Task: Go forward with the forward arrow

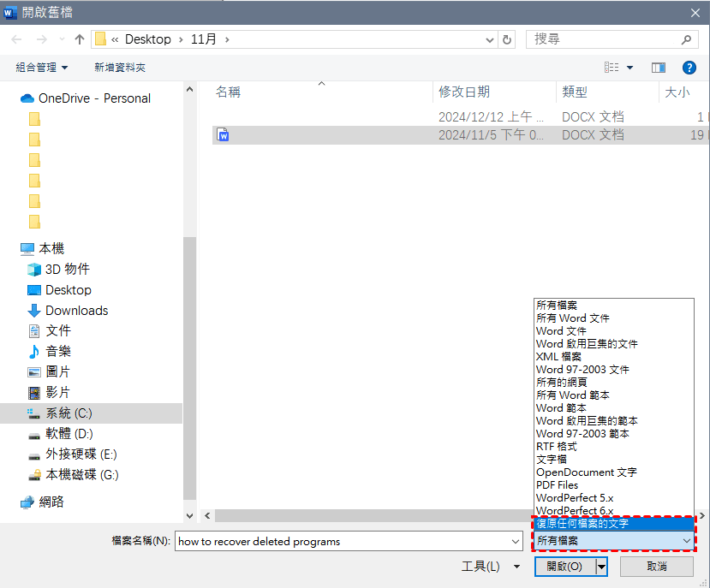Action: pos(42,40)
